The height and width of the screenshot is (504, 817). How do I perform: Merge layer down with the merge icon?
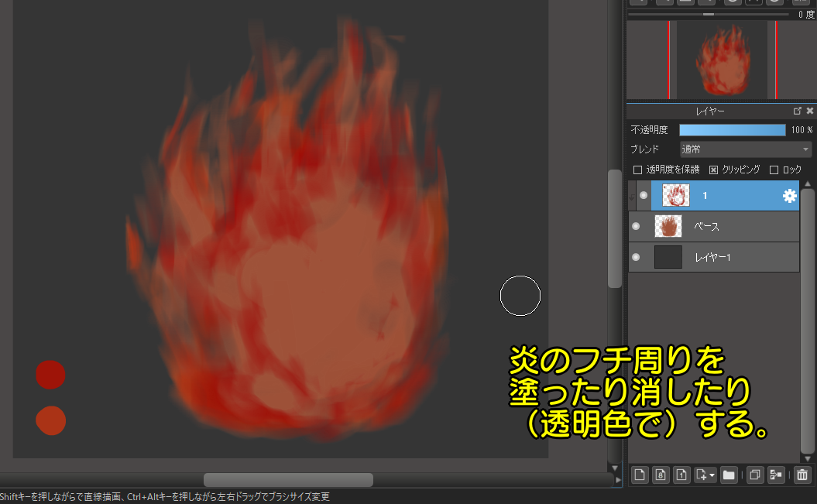pyautogui.click(x=775, y=475)
